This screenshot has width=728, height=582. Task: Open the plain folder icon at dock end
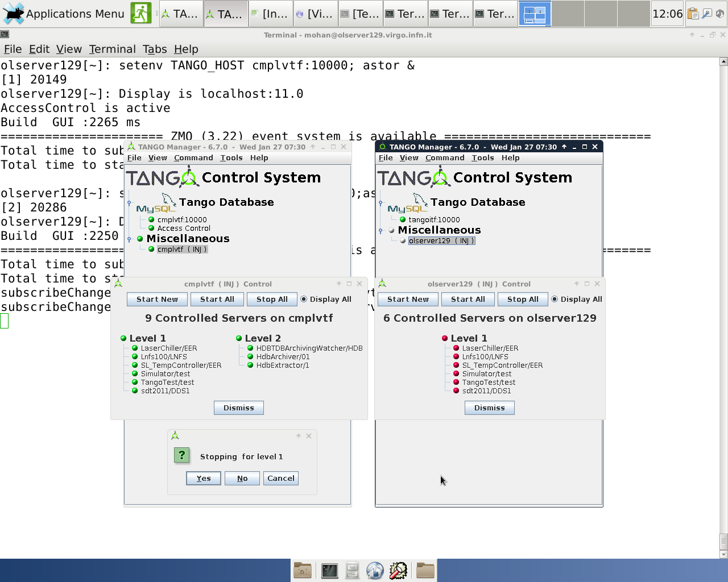point(425,570)
